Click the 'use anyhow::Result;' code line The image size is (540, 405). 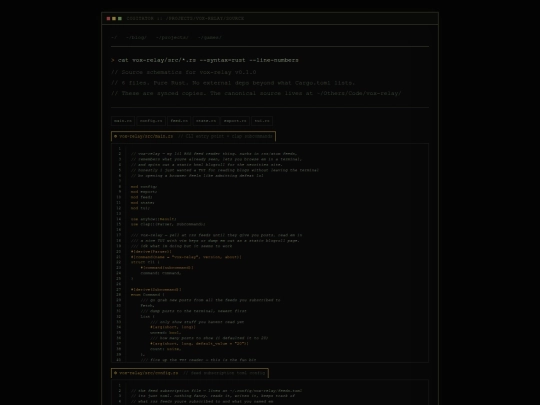point(154,219)
